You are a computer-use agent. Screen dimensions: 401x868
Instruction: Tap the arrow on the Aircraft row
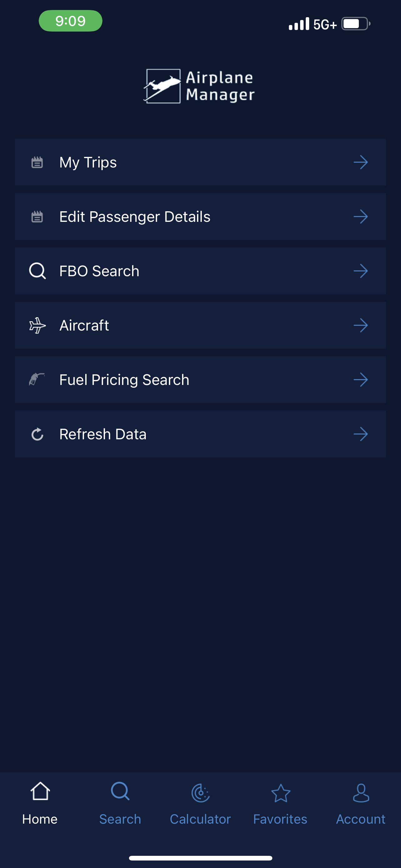click(x=361, y=325)
